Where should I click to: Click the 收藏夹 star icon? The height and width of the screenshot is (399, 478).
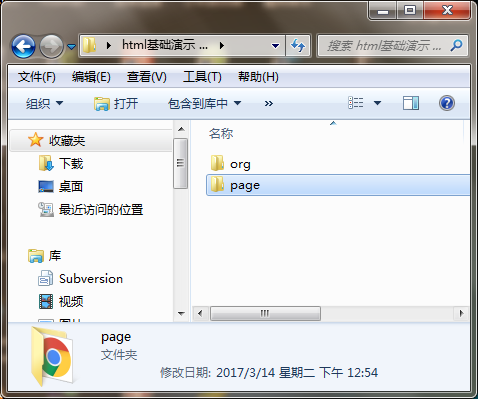[x=35, y=140]
